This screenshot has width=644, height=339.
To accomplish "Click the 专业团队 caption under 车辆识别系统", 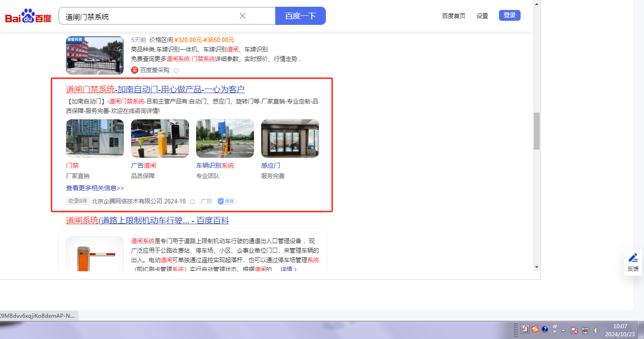I will click(208, 176).
